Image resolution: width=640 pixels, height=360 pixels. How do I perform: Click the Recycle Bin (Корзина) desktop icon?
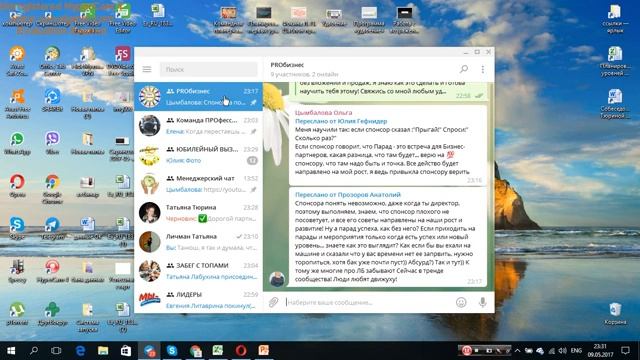[x=615, y=313]
